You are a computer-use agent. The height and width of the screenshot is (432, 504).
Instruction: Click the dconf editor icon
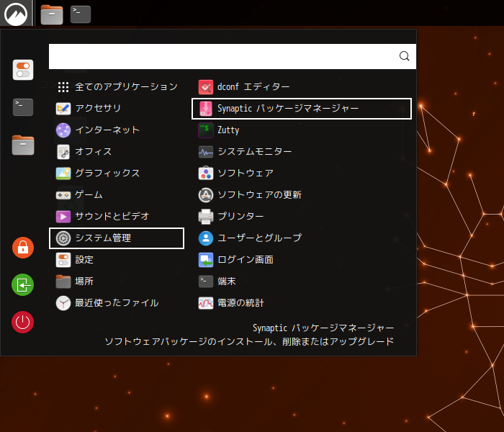coord(206,87)
